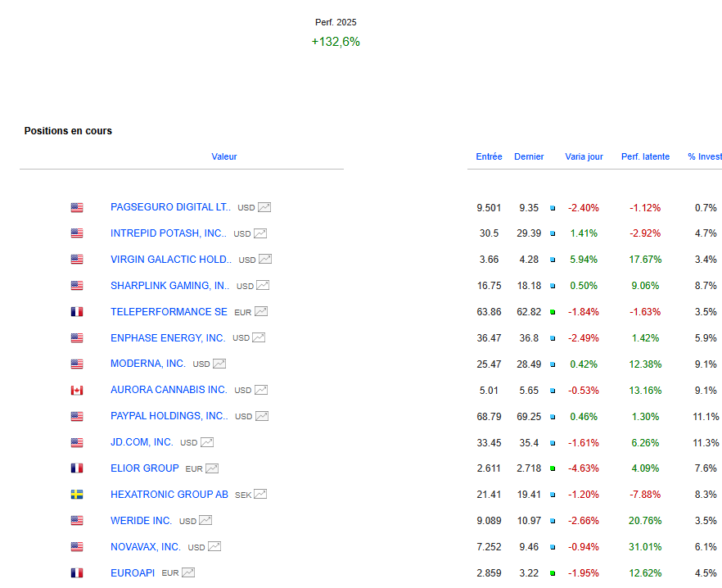The image size is (722, 588).
Task: Sort positions by Varia jour column
Action: (x=584, y=156)
